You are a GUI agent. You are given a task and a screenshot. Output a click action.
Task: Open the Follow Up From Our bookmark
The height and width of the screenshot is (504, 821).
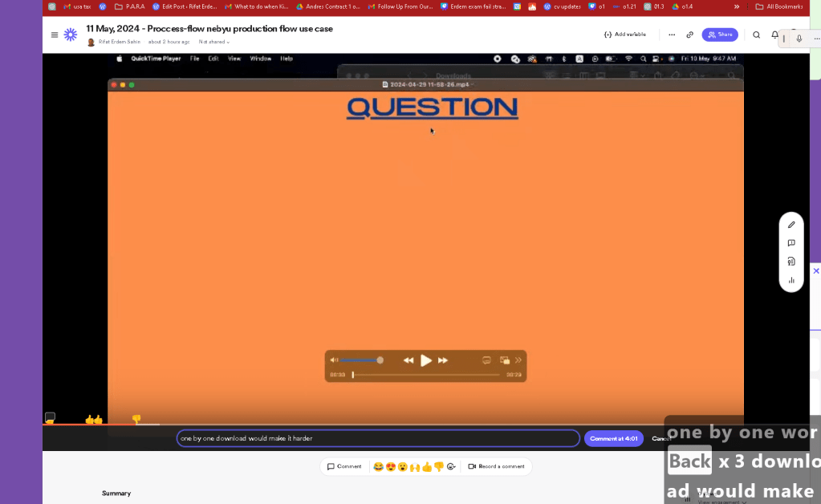coord(400,6)
